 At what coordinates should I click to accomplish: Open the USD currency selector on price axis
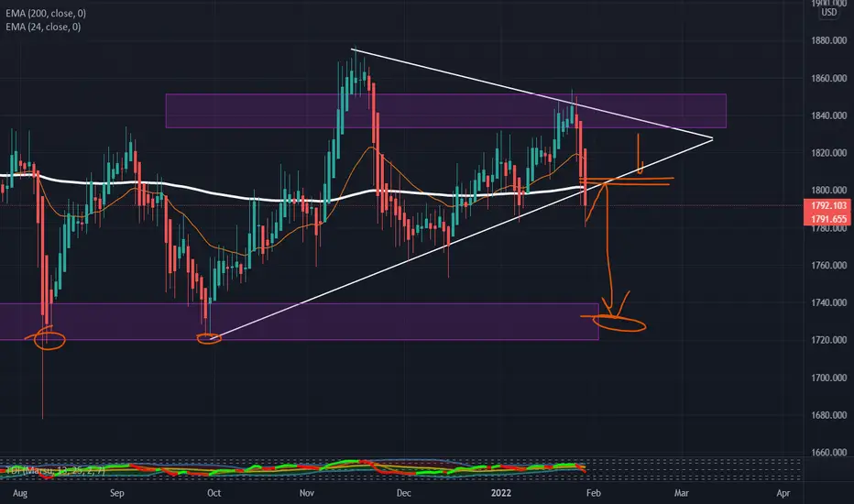[x=829, y=12]
